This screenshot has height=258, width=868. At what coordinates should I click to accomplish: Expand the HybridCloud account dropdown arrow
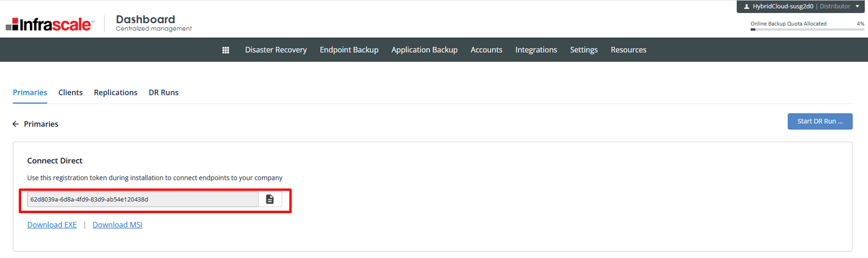[x=857, y=7]
